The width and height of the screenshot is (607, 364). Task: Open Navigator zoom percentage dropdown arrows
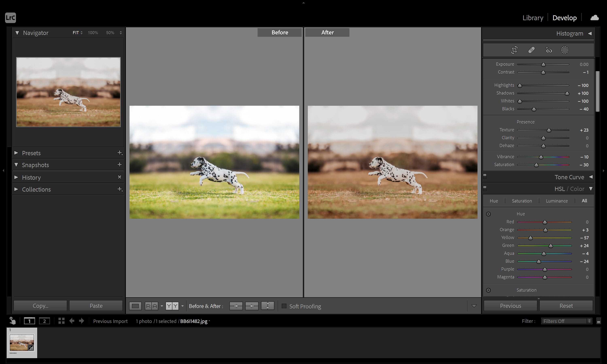tap(121, 33)
